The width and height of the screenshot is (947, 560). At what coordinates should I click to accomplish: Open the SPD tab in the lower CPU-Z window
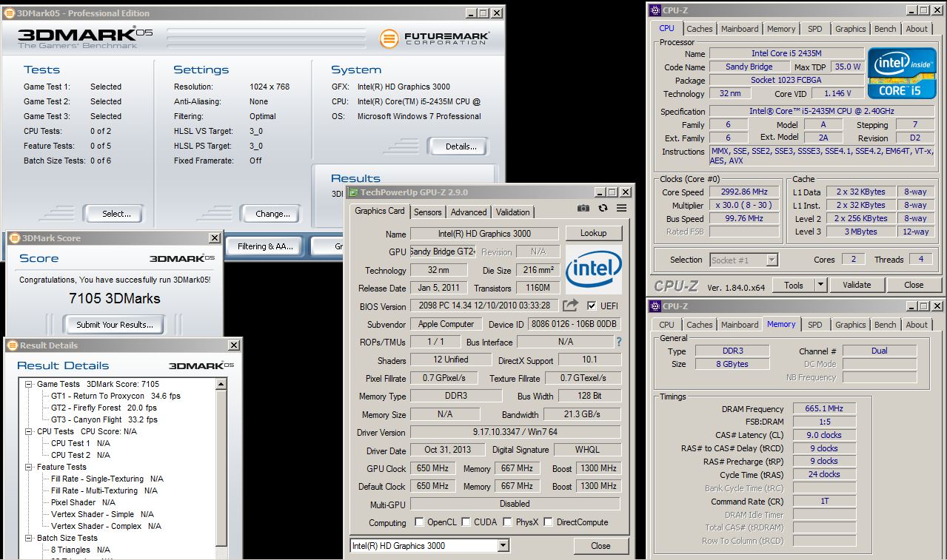tap(814, 325)
